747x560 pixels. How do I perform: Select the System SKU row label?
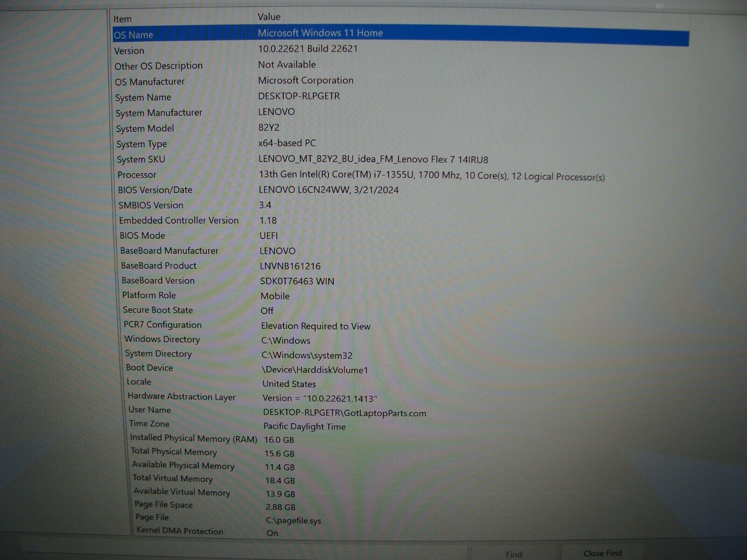pyautogui.click(x=141, y=160)
